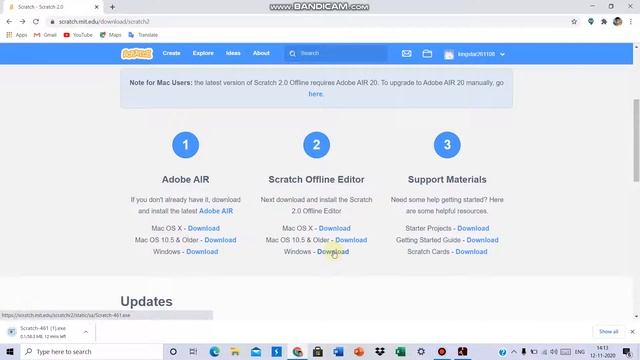Open File Explorer from taskbar
Screen dimensions: 640x360
point(235,351)
